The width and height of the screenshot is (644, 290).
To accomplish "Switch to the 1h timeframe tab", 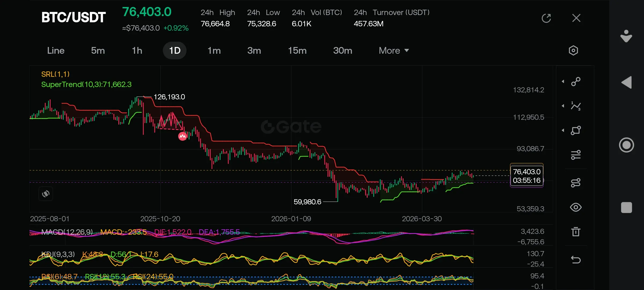I will pyautogui.click(x=137, y=50).
